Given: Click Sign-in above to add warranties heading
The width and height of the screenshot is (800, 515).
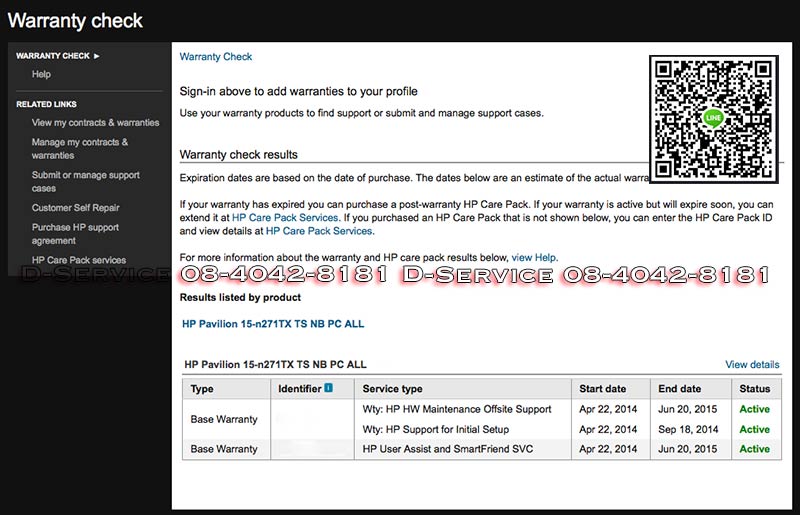Looking at the screenshot, I should [298, 91].
